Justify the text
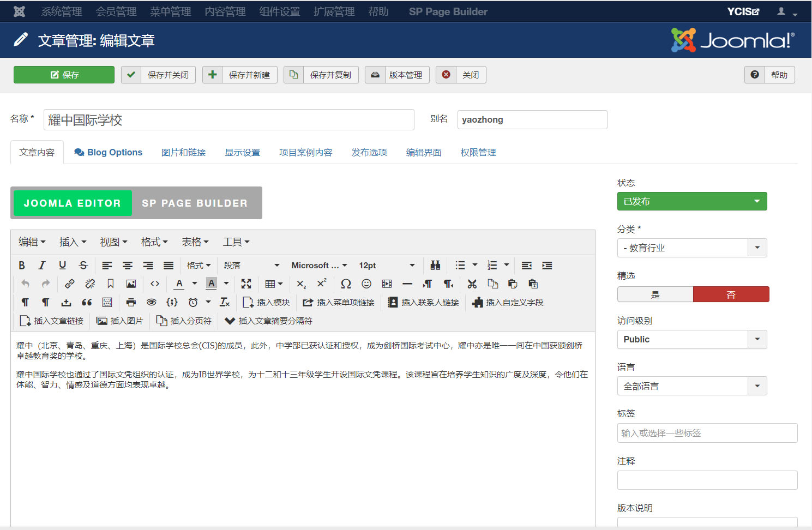The width and height of the screenshot is (812, 530). [x=169, y=266]
